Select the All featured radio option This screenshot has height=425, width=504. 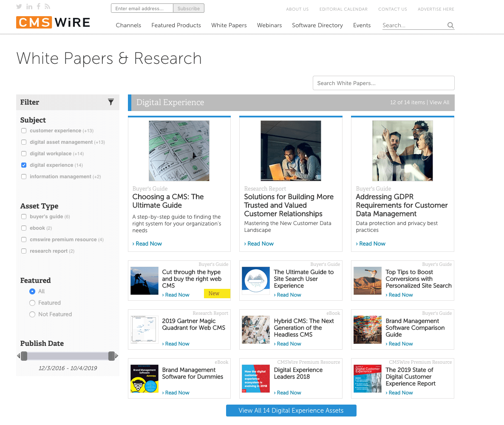point(32,291)
